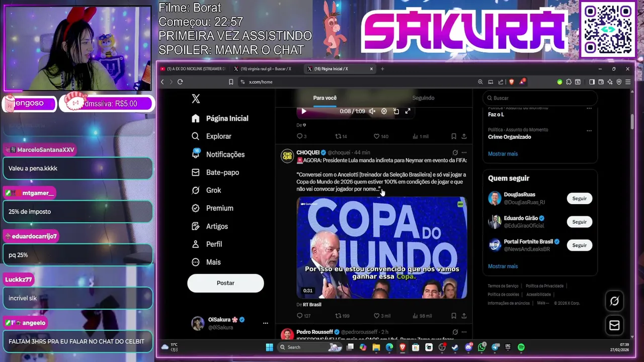Open the video settings gear
This screenshot has width=644, height=362.
(x=384, y=111)
